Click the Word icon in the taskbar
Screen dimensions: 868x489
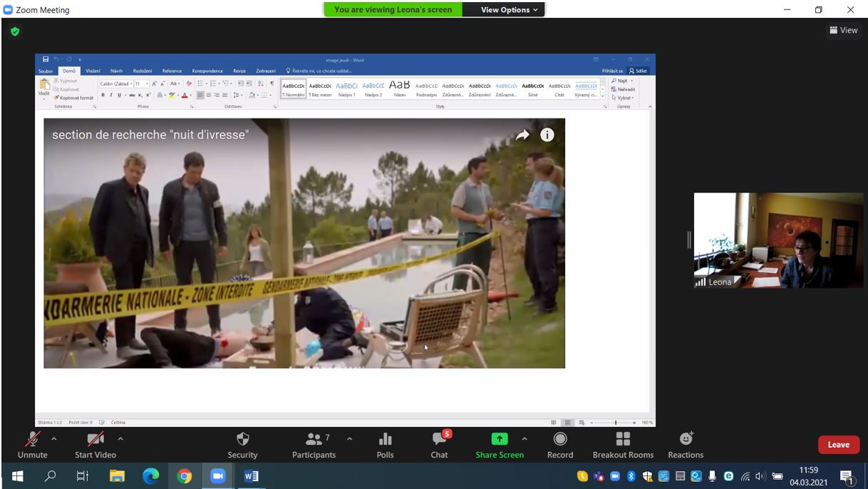click(252, 476)
